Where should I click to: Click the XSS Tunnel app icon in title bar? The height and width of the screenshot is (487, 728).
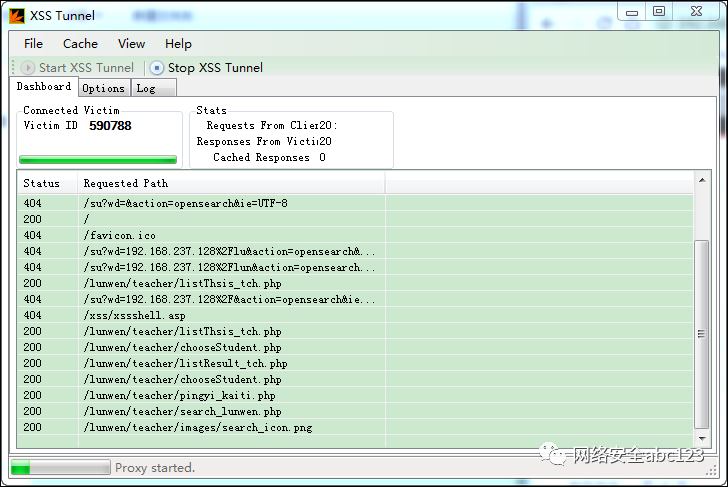tap(18, 16)
